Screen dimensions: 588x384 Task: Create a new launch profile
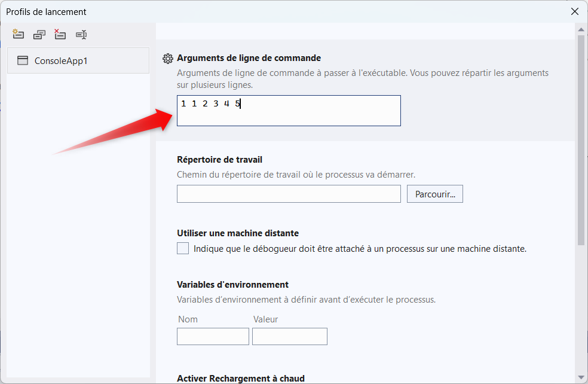click(x=18, y=35)
